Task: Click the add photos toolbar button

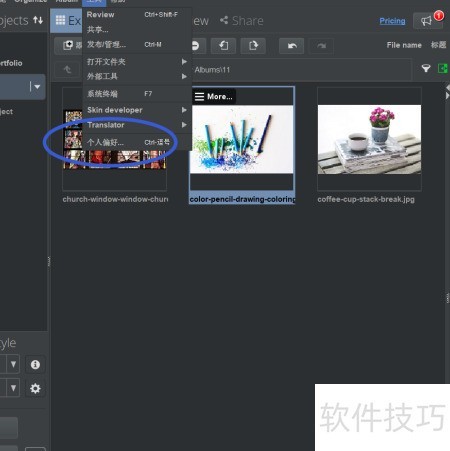Action: (x=68, y=45)
